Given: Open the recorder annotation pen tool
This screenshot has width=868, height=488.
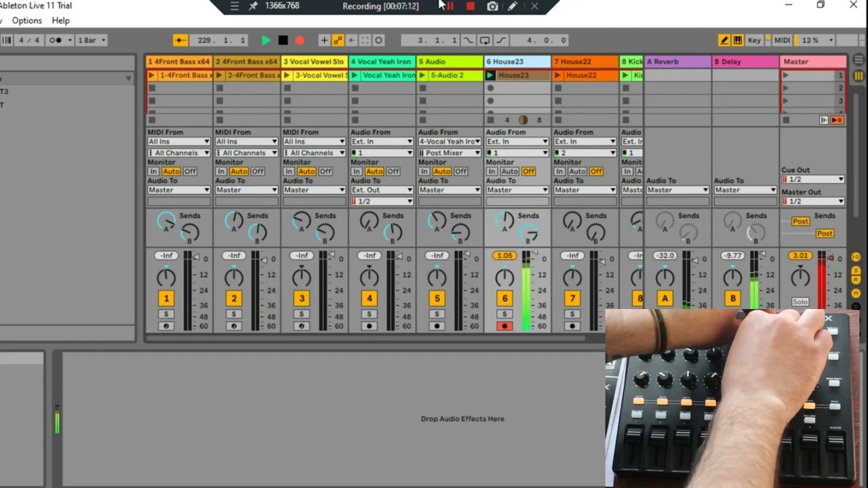Looking at the screenshot, I should tap(513, 6).
